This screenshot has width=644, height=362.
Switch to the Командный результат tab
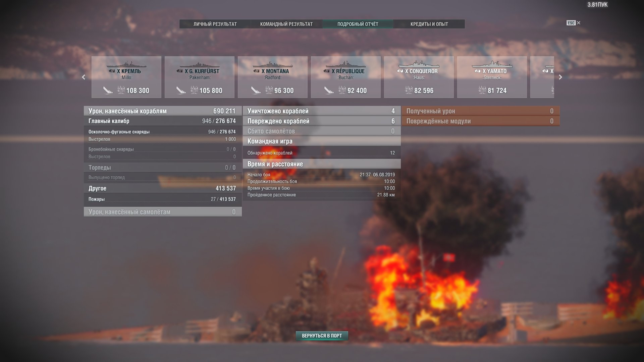click(x=286, y=24)
